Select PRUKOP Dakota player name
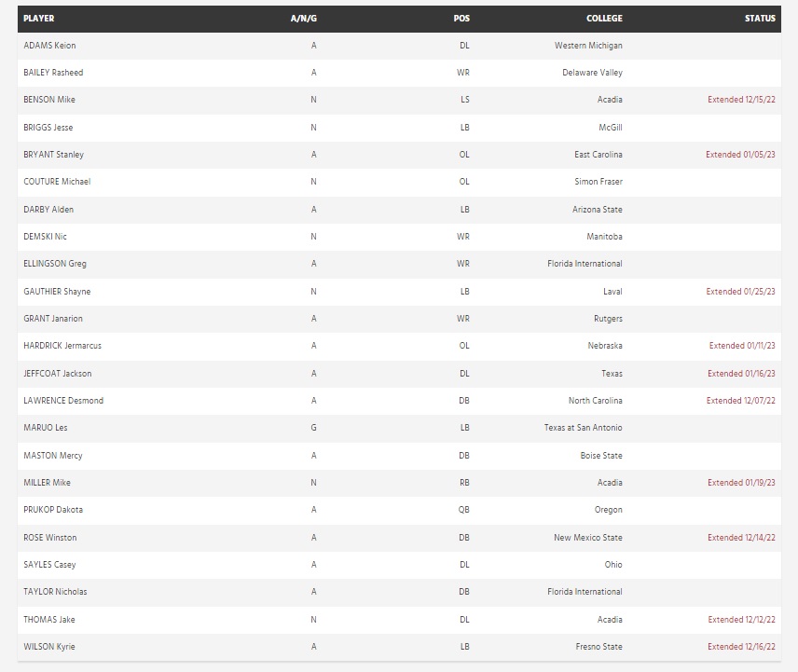Image resolution: width=798 pixels, height=672 pixels. click(x=53, y=510)
